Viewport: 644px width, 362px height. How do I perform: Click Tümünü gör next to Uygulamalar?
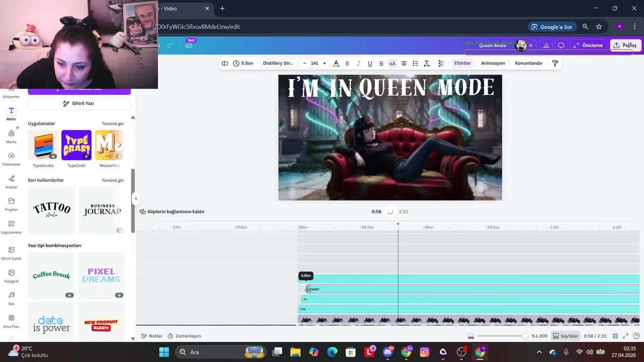(113, 124)
